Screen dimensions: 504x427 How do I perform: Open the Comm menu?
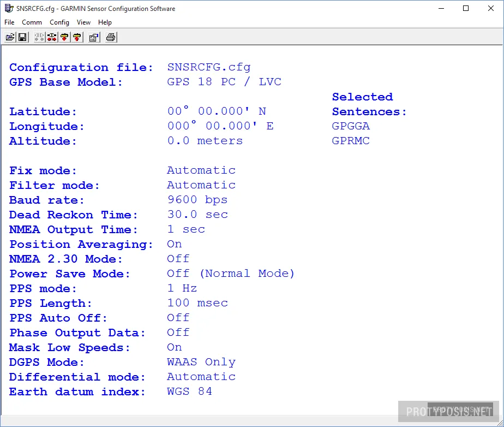(32, 22)
